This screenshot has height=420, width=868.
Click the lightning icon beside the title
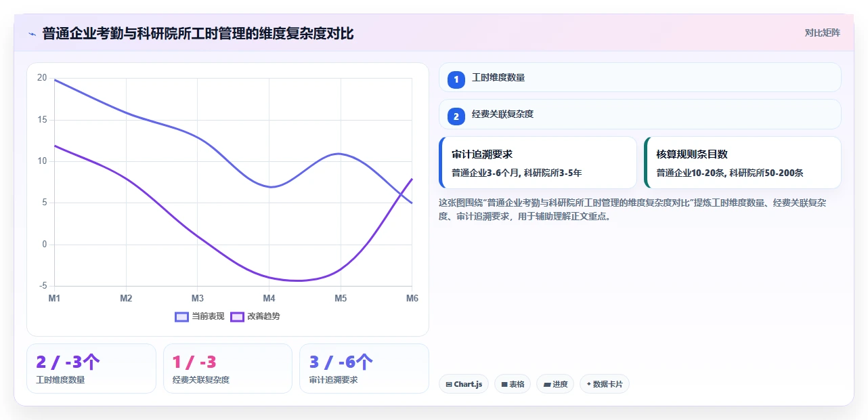point(32,34)
